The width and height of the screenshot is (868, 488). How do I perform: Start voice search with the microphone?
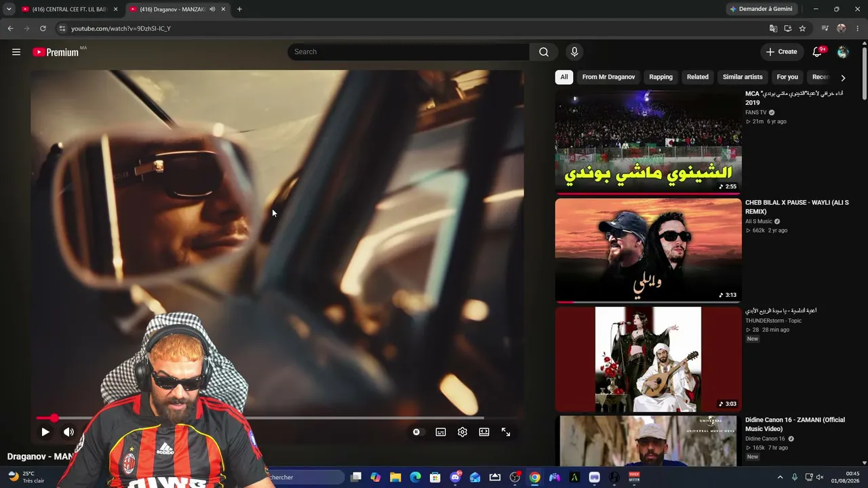574,52
